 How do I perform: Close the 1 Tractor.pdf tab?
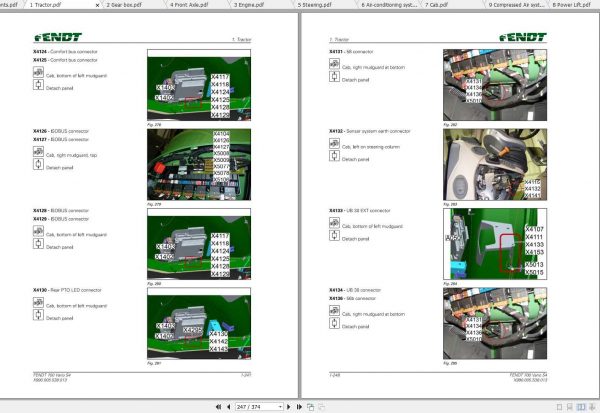pos(97,5)
